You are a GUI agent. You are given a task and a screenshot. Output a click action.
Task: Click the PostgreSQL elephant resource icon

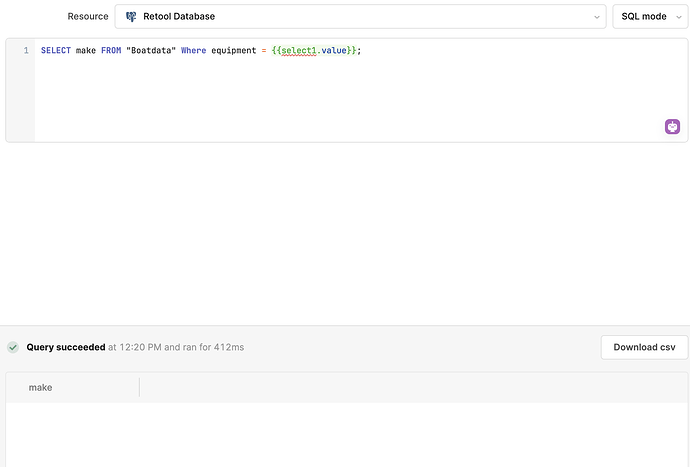point(131,17)
